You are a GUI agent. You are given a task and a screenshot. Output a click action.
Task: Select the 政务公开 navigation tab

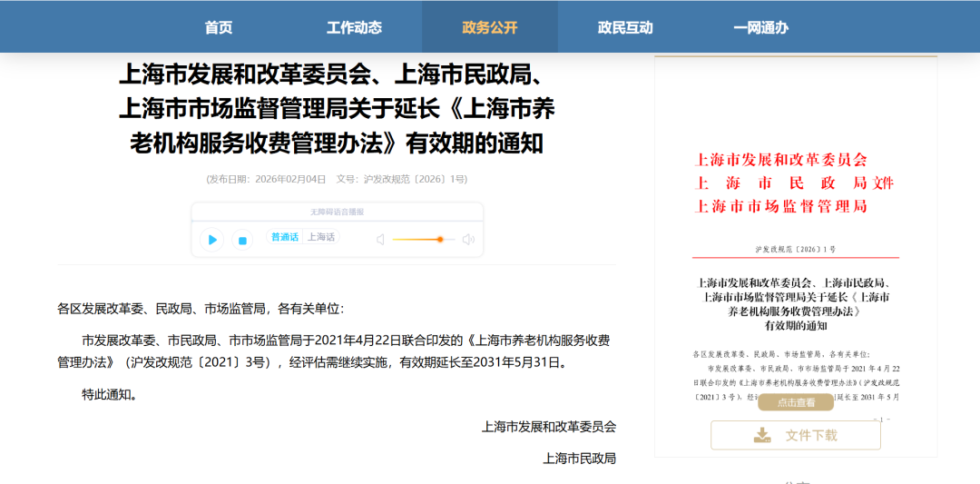tap(490, 27)
